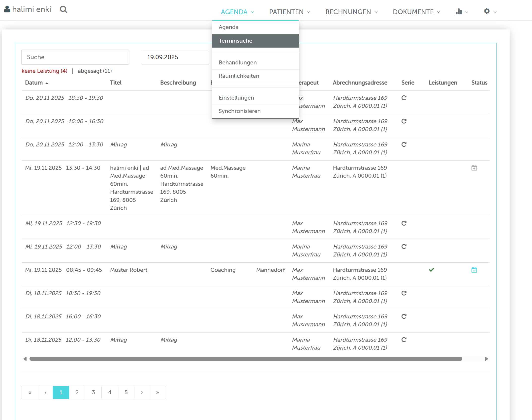Image resolution: width=532 pixels, height=420 pixels.
Task: Go to page 3 of results
Action: pyautogui.click(x=93, y=392)
